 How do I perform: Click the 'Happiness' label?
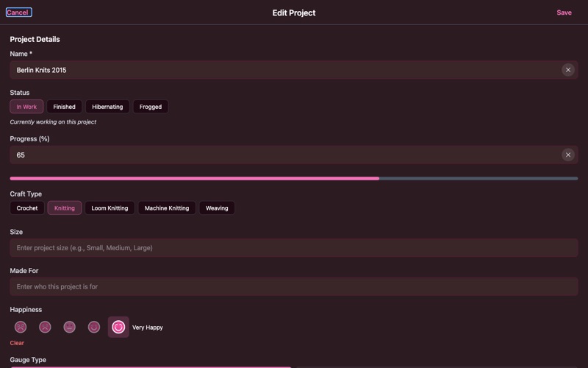[x=26, y=309]
